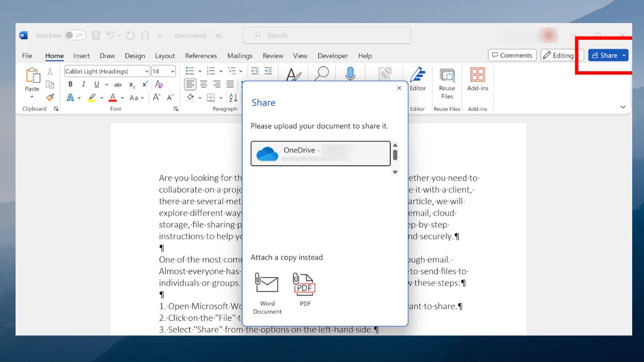Select the OneDrive upload location
This screenshot has width=644, height=362.
320,154
